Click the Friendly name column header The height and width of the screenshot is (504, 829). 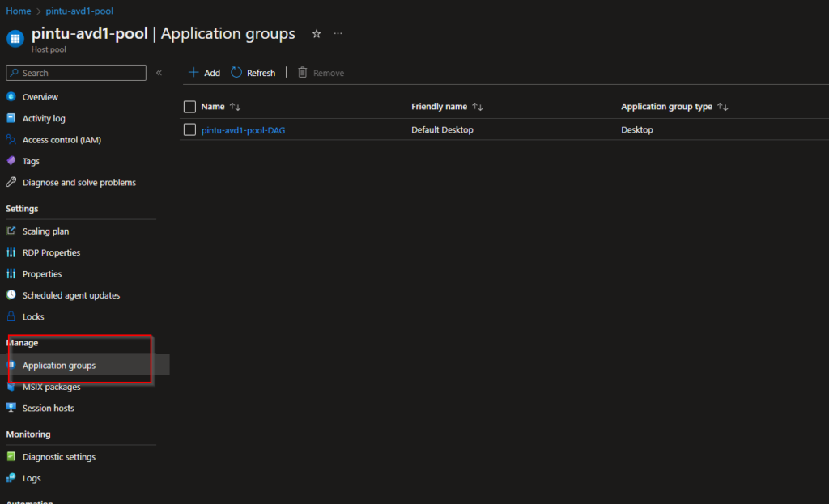pos(440,107)
